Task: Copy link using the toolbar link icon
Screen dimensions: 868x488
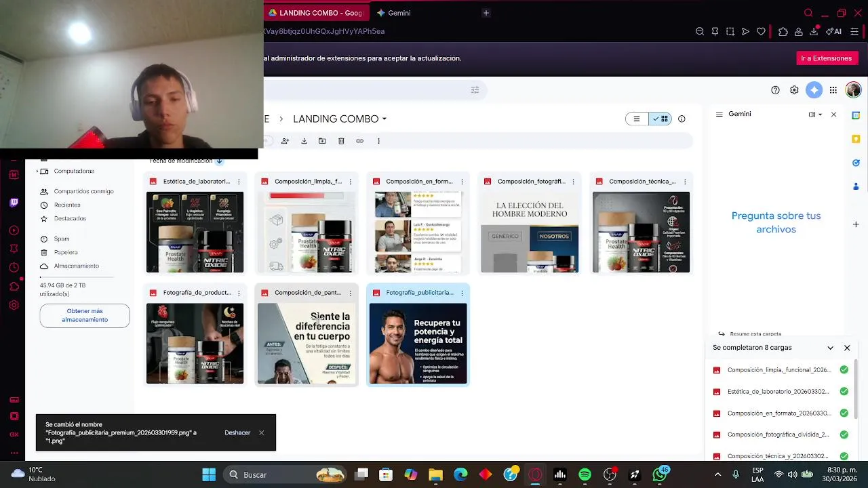Action: [360, 141]
